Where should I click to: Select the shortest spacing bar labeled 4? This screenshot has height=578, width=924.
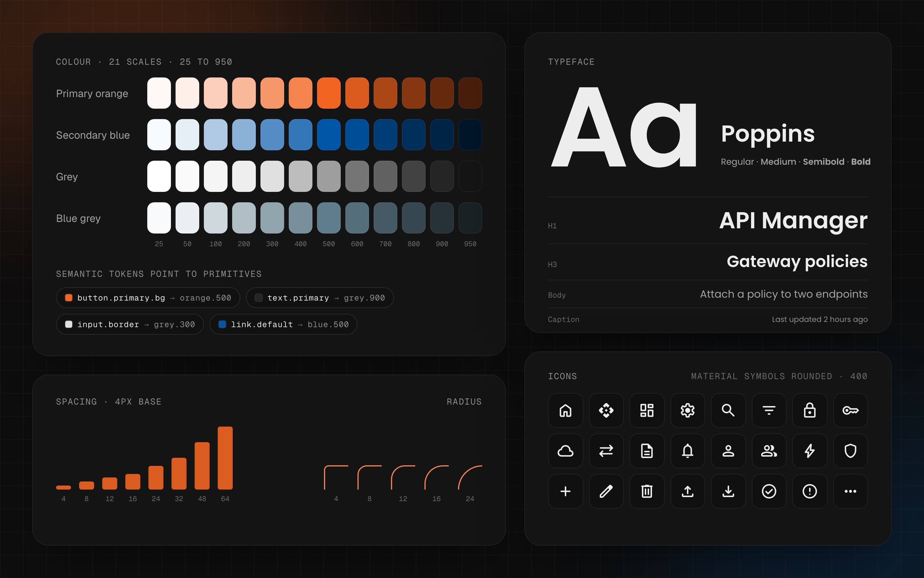tap(64, 488)
